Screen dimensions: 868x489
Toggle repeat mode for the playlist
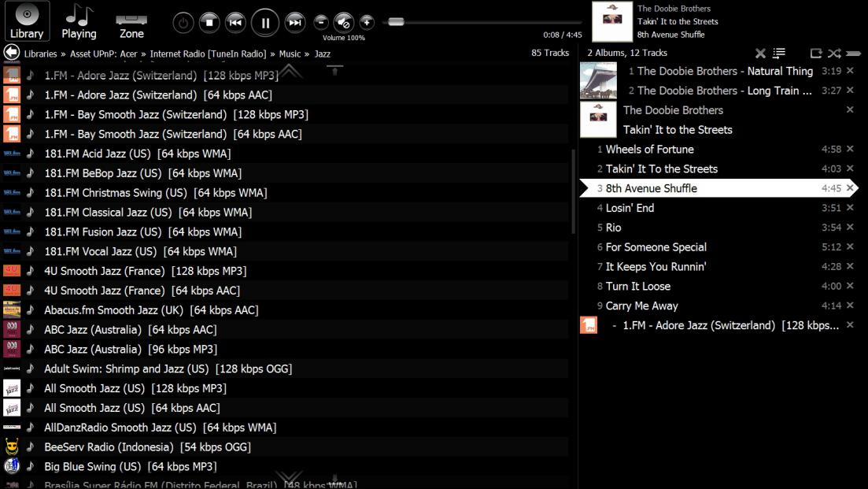[816, 54]
